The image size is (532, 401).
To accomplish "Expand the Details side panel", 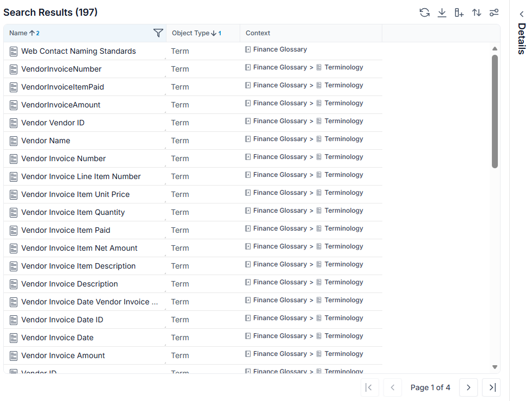I will (x=522, y=14).
